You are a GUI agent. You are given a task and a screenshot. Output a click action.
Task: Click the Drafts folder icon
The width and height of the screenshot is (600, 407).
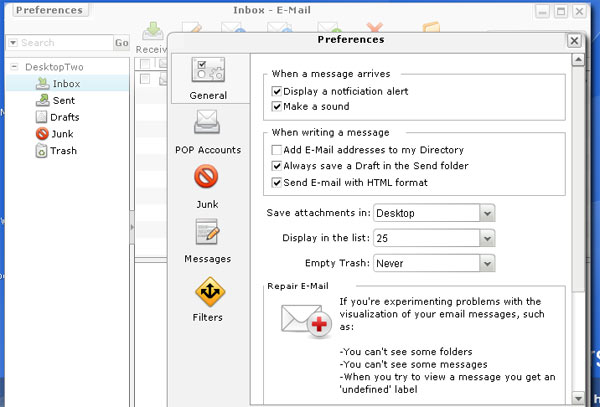tap(41, 117)
